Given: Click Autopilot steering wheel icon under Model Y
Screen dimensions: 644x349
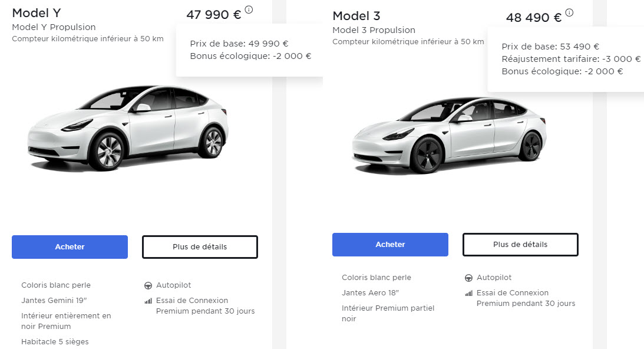Looking at the screenshot, I should coord(148,285).
